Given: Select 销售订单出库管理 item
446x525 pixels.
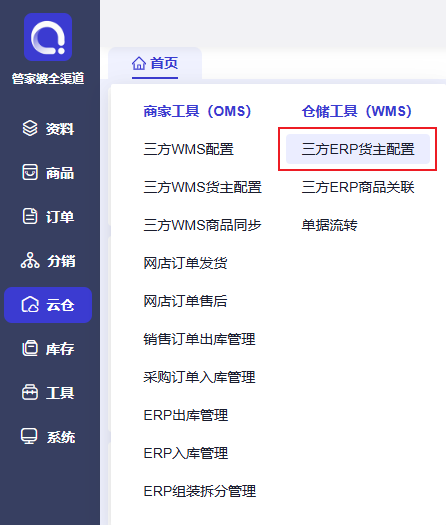Looking at the screenshot, I should point(199,339).
